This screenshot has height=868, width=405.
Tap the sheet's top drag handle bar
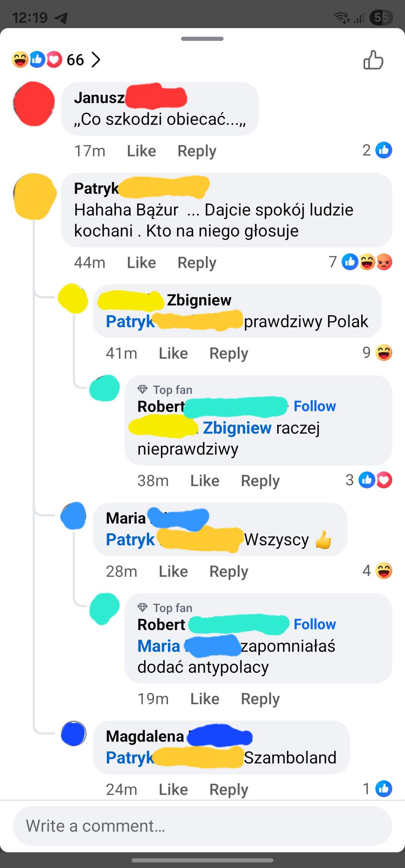pyautogui.click(x=202, y=39)
